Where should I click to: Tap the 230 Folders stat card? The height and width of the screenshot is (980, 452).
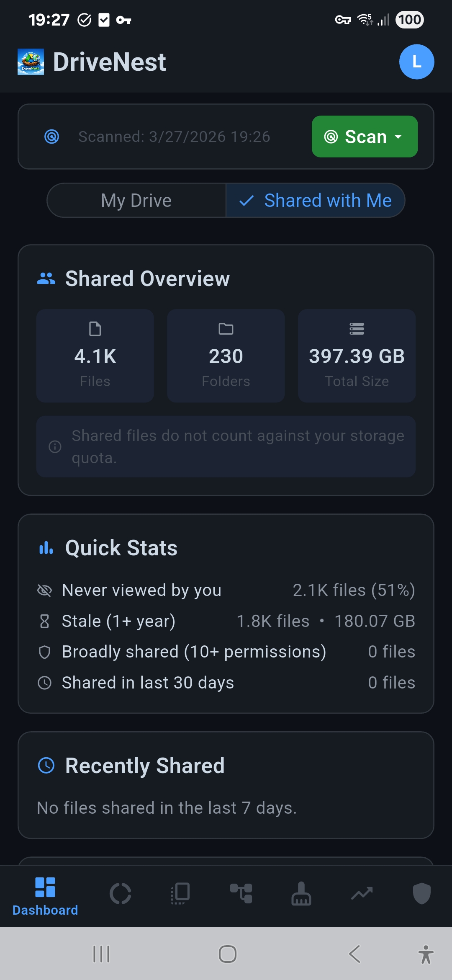click(x=226, y=356)
